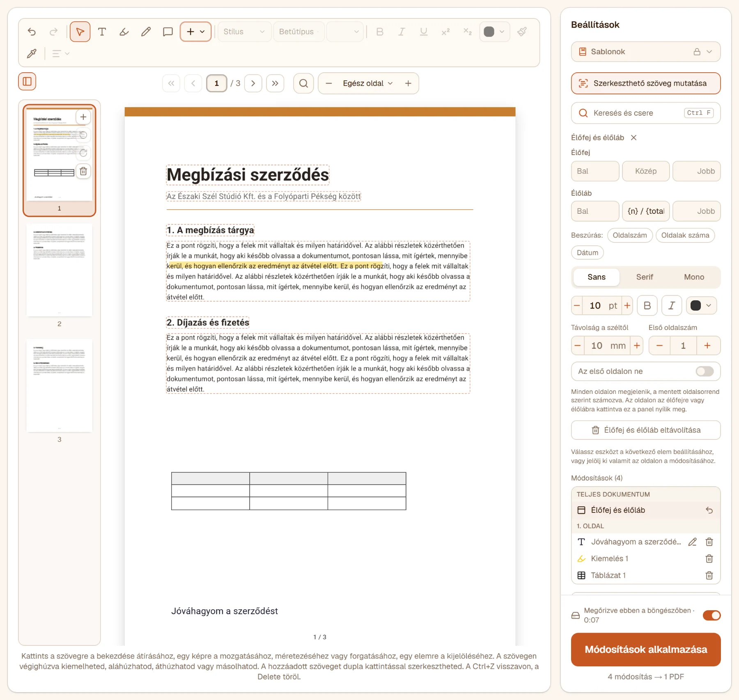Toggle the page thumbnails sidebar

(27, 81)
